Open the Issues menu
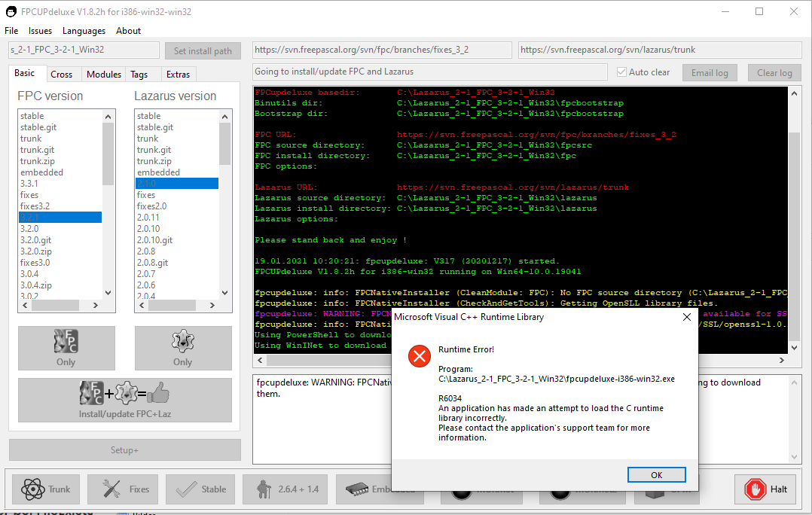Image resolution: width=812 pixels, height=515 pixels. click(x=40, y=31)
